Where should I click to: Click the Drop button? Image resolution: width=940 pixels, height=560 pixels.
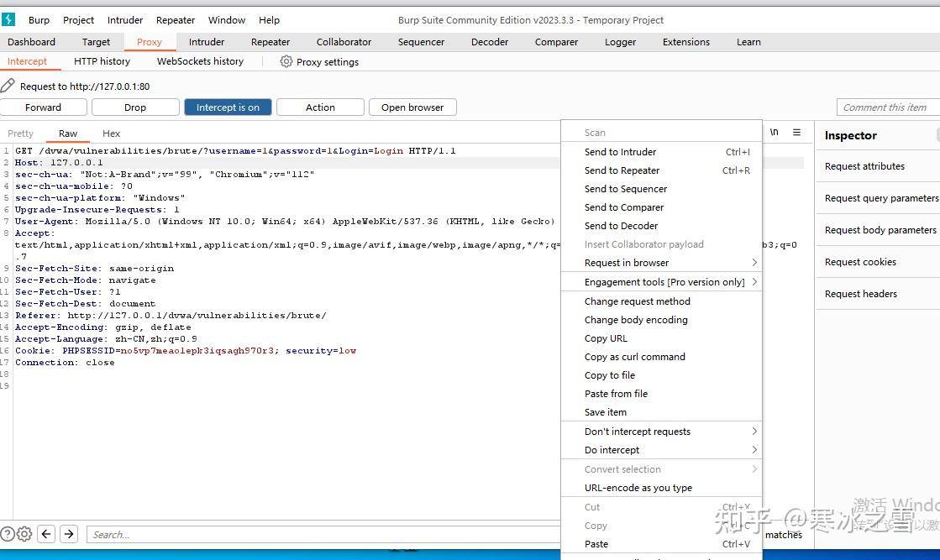point(135,107)
